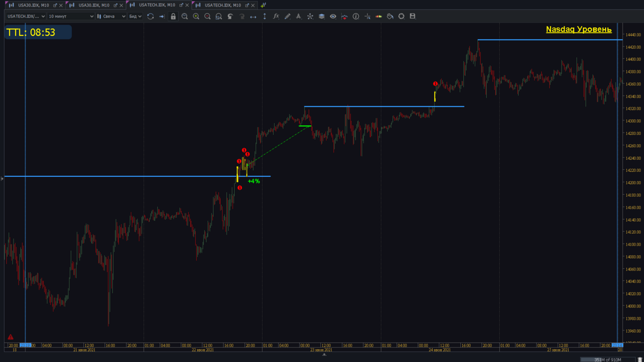Click the 23 июн 2021 date label
Screen dimensions: 644x362
pos(321,350)
